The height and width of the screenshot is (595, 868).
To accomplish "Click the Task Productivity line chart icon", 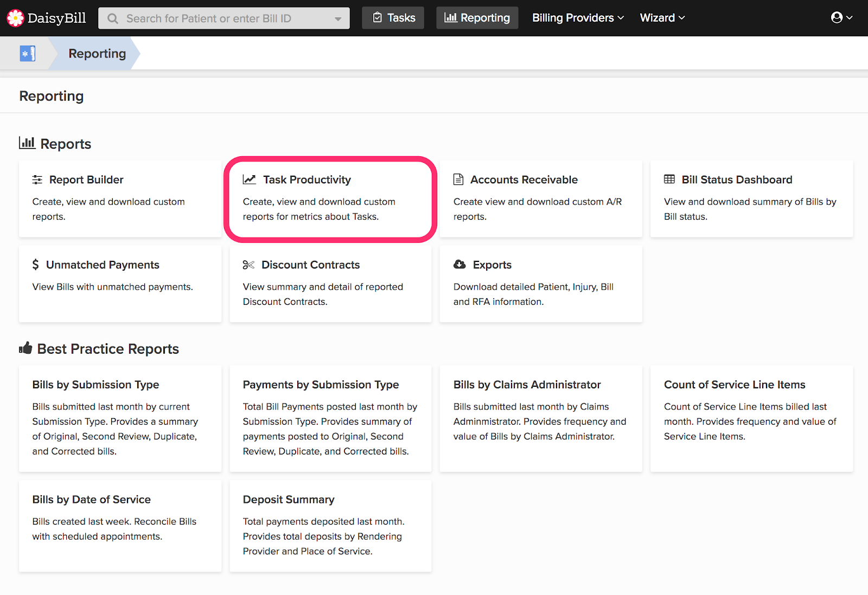I will (250, 179).
